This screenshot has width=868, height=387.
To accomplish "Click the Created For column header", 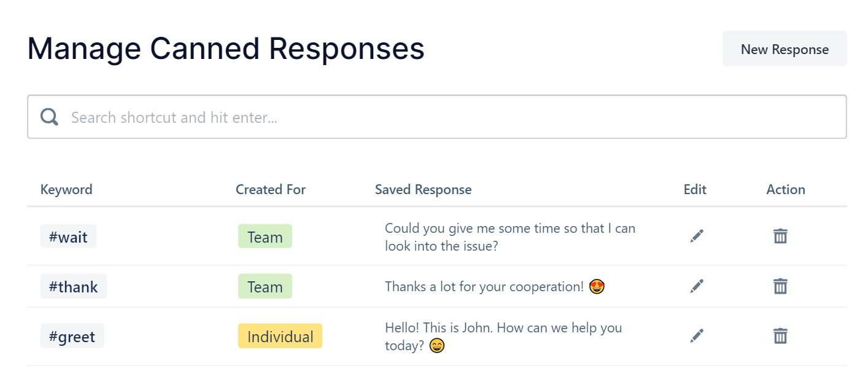I will point(271,190).
